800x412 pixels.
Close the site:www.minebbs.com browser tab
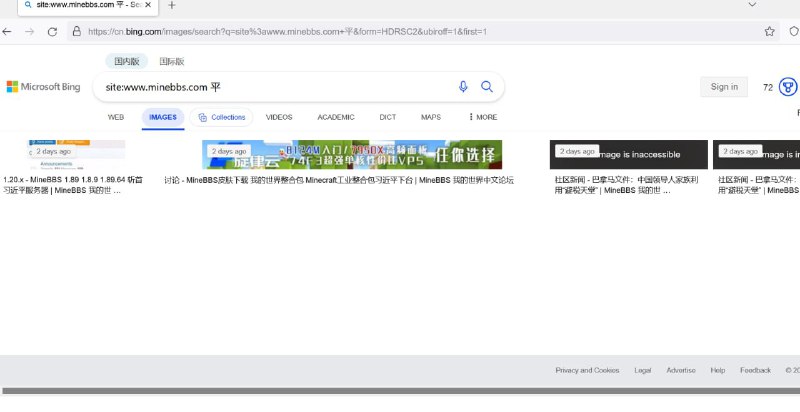pos(148,5)
